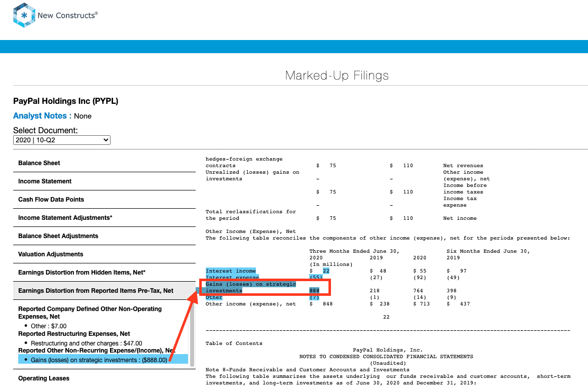The image size is (588, 386).
Task: Click the 'Net revenues' line item
Action: (463, 166)
